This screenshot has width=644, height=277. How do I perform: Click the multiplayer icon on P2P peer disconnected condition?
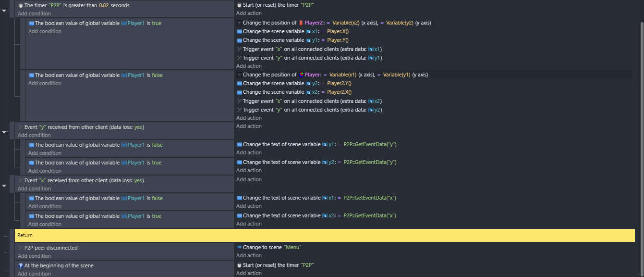(20, 248)
